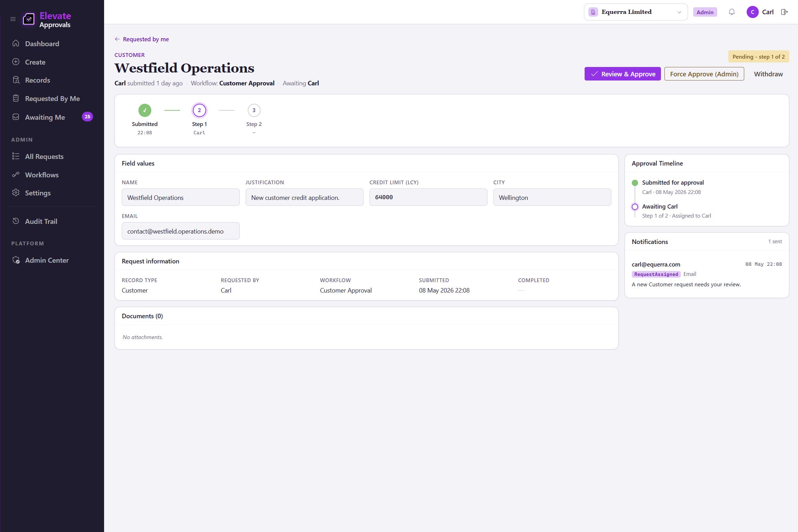Click the Awaiting Carl timeline dot

click(x=635, y=207)
